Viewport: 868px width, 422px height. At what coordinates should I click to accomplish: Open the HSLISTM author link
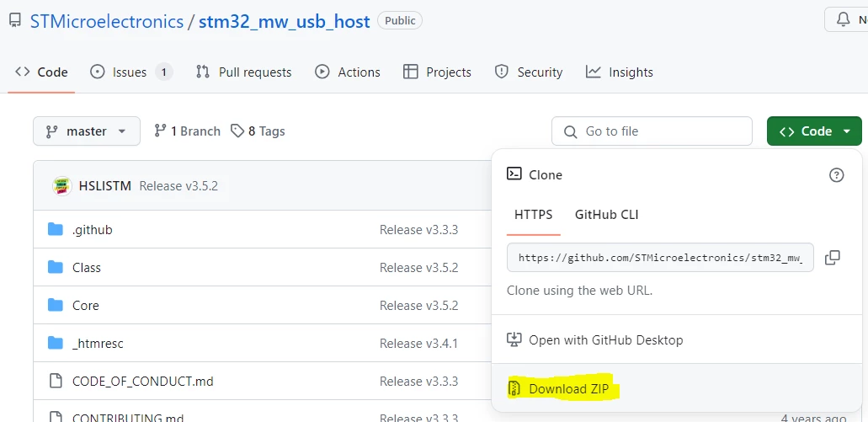[x=105, y=186]
